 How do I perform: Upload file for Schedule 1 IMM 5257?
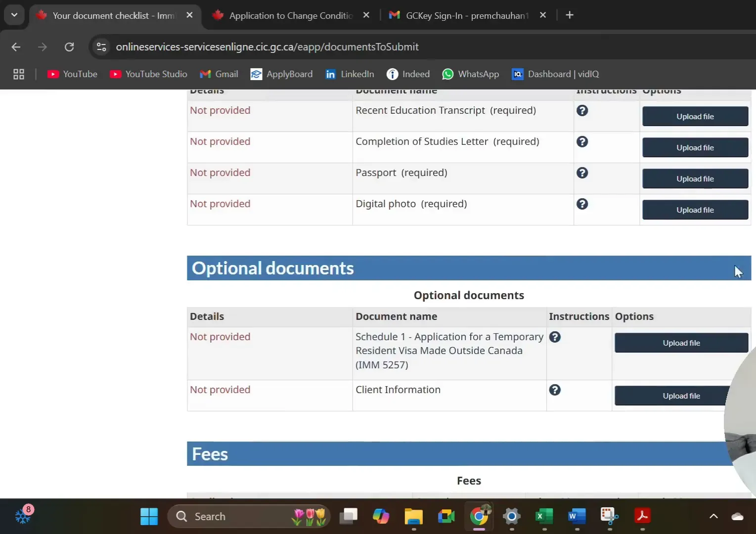tap(681, 343)
